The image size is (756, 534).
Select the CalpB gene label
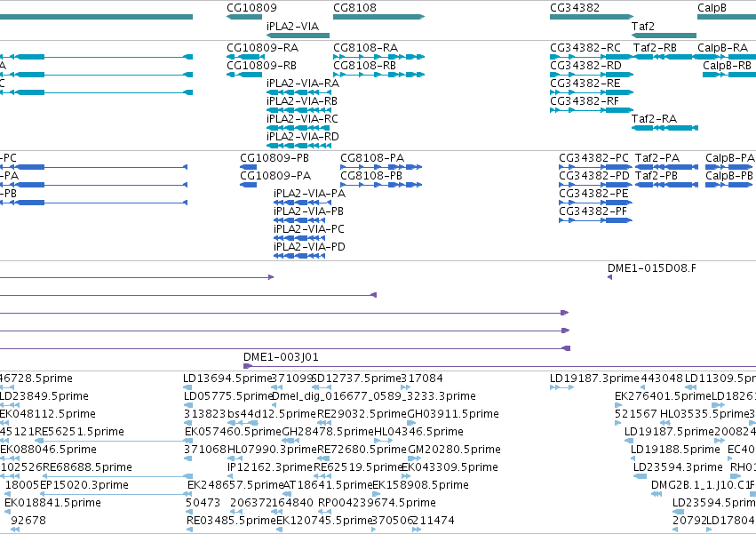point(712,8)
